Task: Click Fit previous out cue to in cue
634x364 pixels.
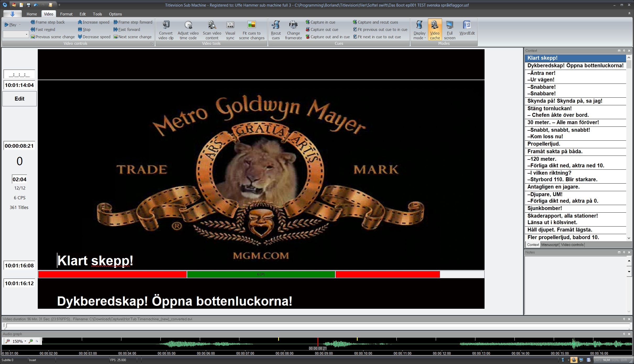Action: [380, 29]
